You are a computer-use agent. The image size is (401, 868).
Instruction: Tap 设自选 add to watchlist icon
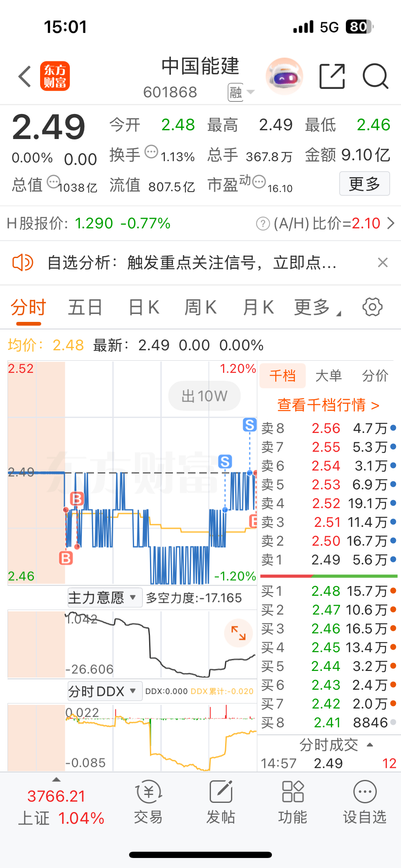365,802
